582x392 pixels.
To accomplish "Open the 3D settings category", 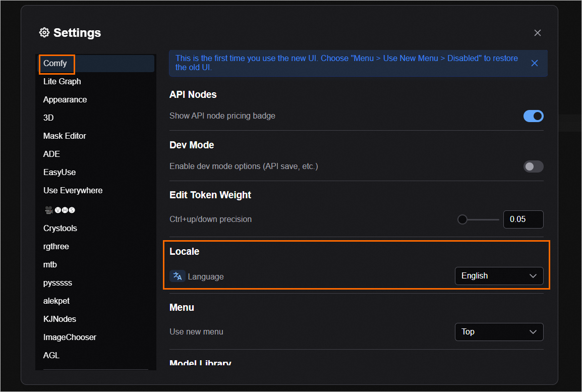I will (x=96, y=118).
